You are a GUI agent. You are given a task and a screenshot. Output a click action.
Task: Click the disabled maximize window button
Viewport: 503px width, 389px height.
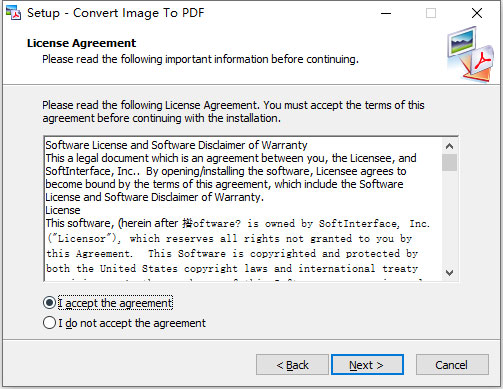[431, 13]
